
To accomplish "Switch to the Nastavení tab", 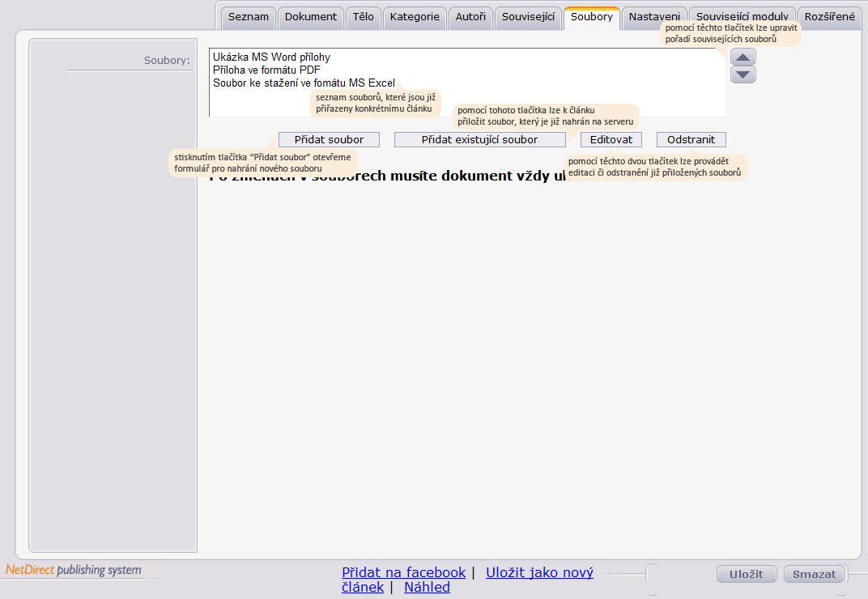I will [654, 17].
